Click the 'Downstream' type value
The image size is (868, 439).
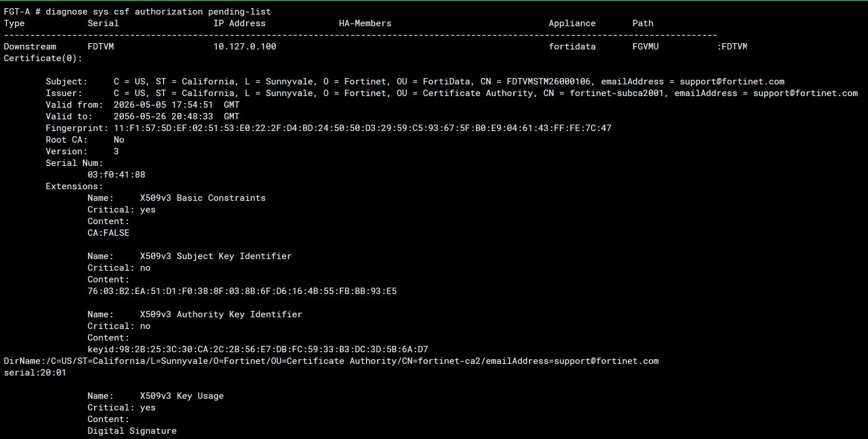[30, 47]
